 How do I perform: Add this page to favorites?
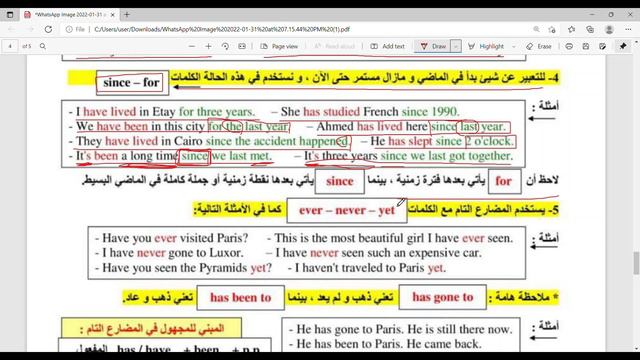click(x=552, y=29)
